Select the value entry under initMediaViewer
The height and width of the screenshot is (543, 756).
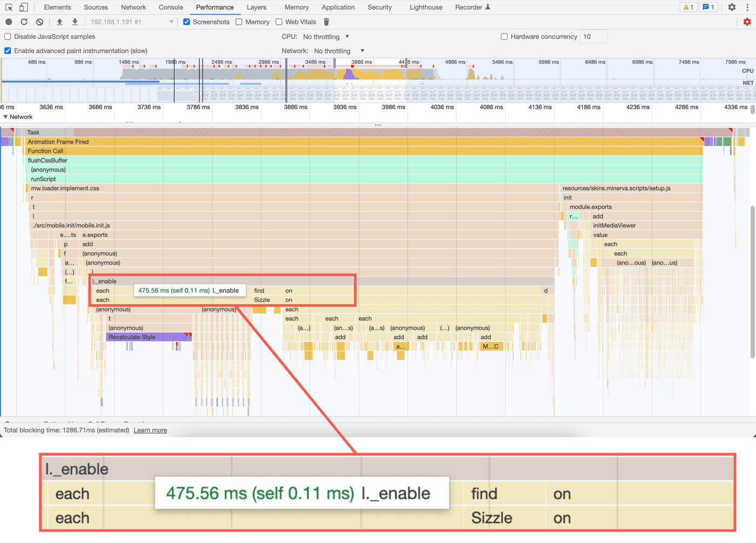[x=646, y=234]
